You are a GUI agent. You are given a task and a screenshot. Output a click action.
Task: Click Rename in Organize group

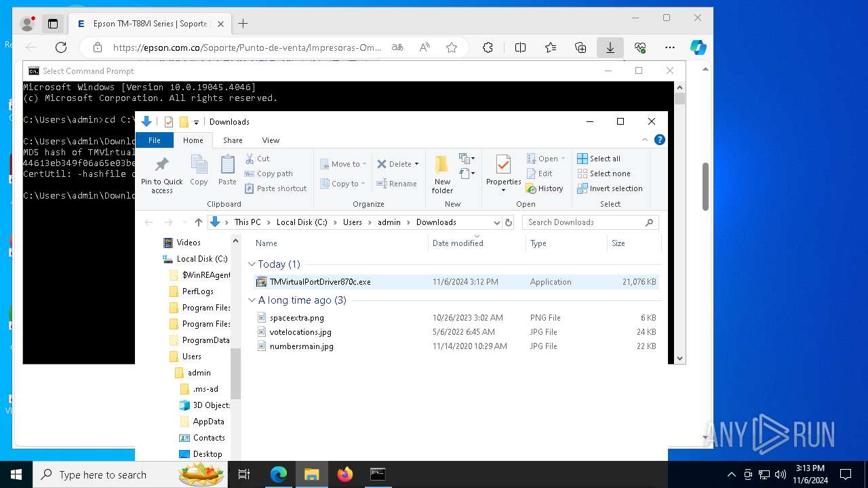[397, 184]
